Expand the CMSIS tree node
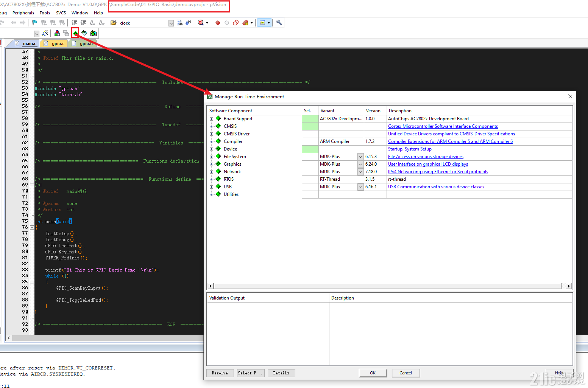588x388 pixels. (211, 126)
